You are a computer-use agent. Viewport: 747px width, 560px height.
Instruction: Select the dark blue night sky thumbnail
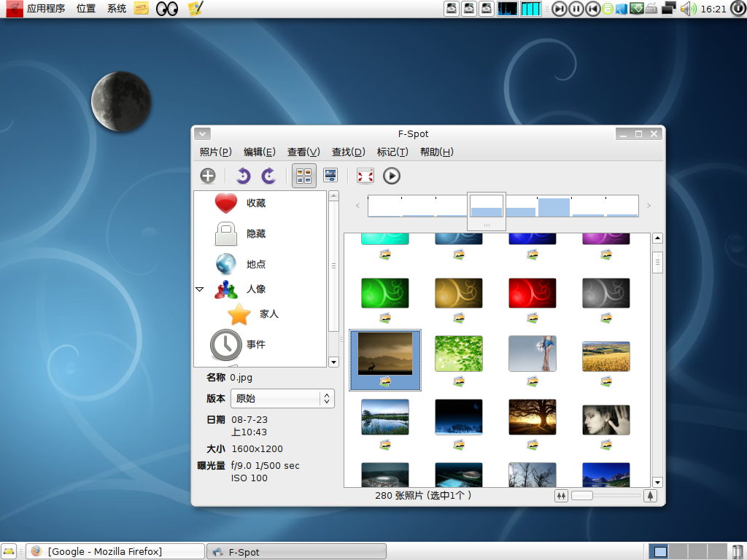click(459, 417)
